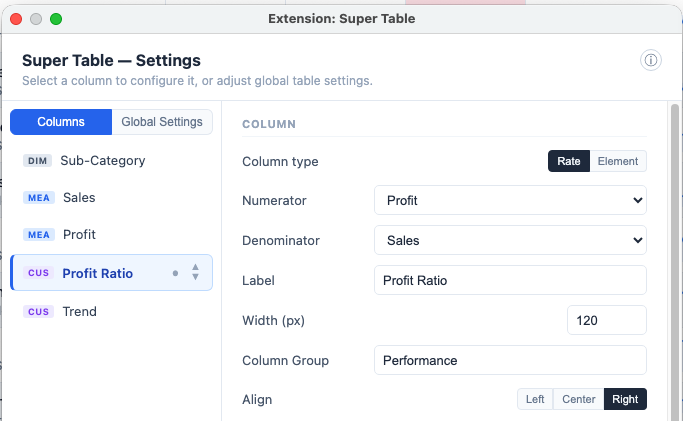This screenshot has width=683, height=421.
Task: Click the down arrow on Profit Ratio row
Action: point(195,277)
